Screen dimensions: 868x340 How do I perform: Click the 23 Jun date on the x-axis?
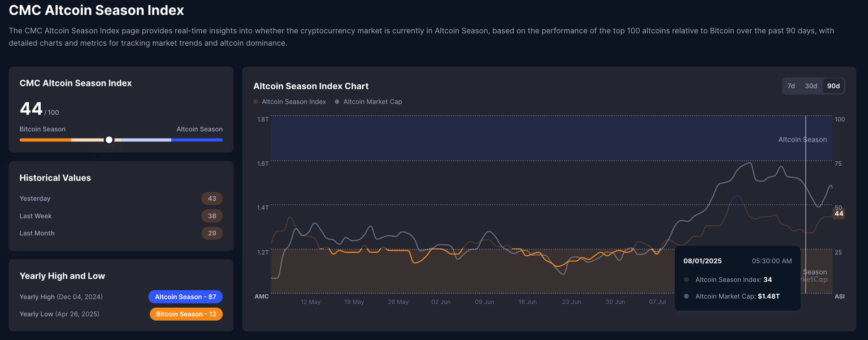(571, 302)
